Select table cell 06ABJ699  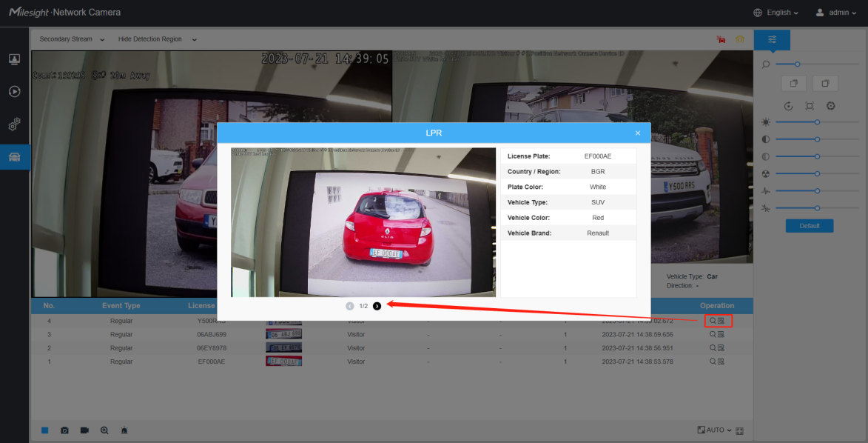coord(212,334)
